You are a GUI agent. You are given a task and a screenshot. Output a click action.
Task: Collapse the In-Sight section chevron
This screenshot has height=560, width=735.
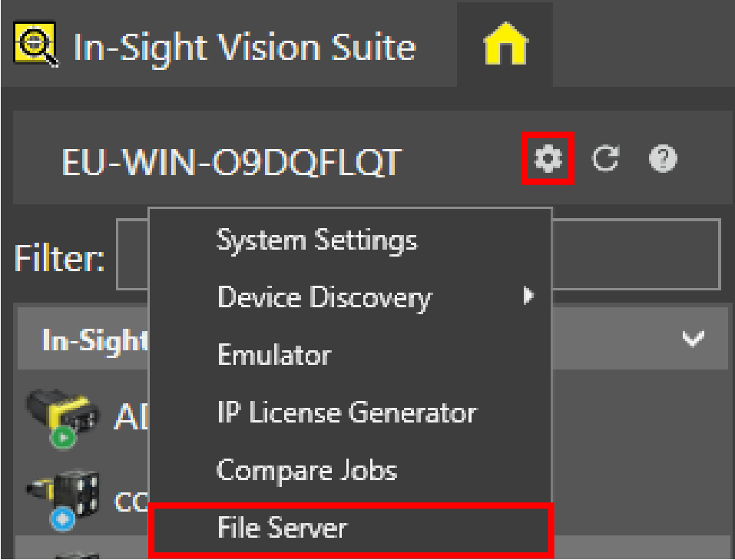(x=694, y=340)
